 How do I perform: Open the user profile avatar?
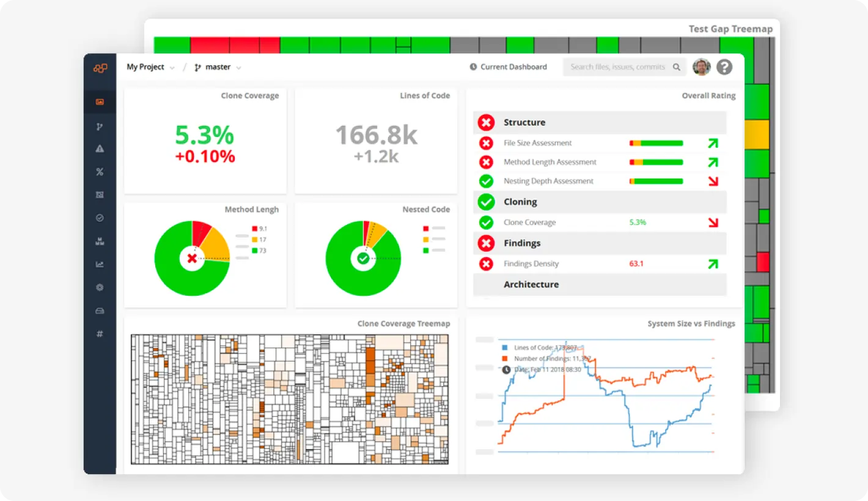tap(701, 67)
